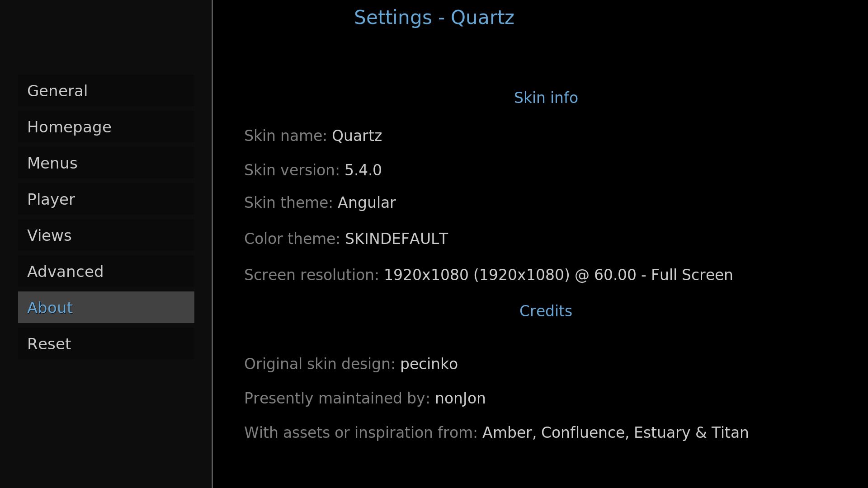Go to Player settings
The width and height of the screenshot is (868, 488).
tap(106, 199)
